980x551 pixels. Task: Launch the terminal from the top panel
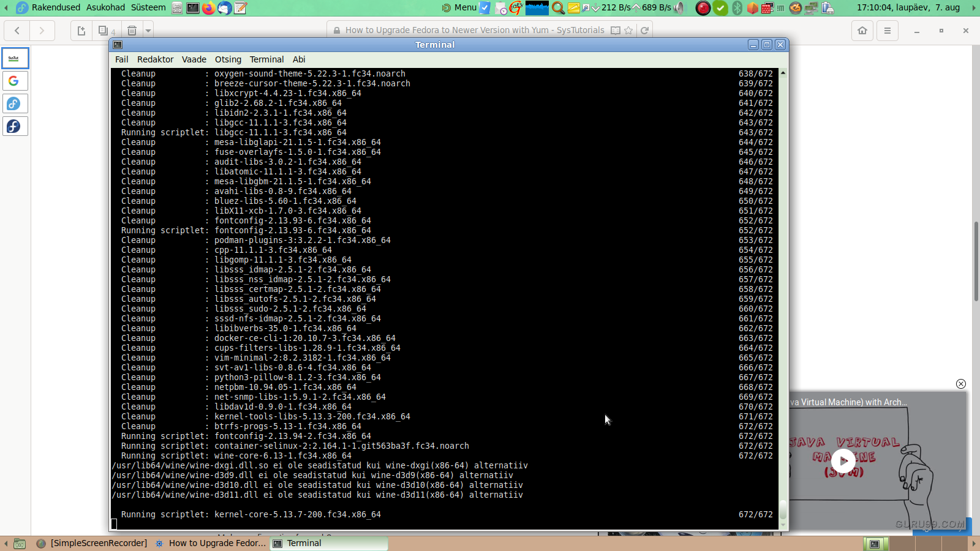193,8
